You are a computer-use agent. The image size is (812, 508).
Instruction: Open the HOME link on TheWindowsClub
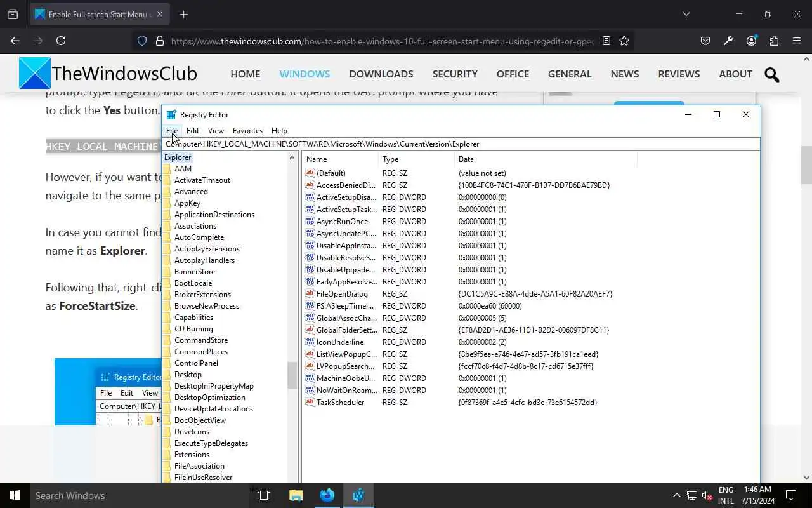tap(246, 74)
